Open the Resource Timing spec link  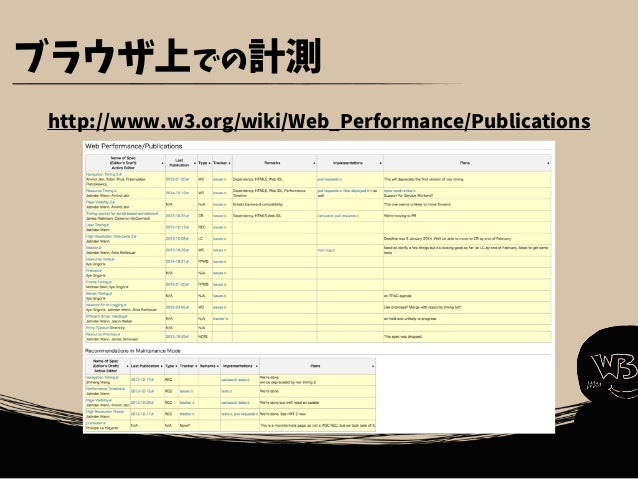[x=101, y=190]
